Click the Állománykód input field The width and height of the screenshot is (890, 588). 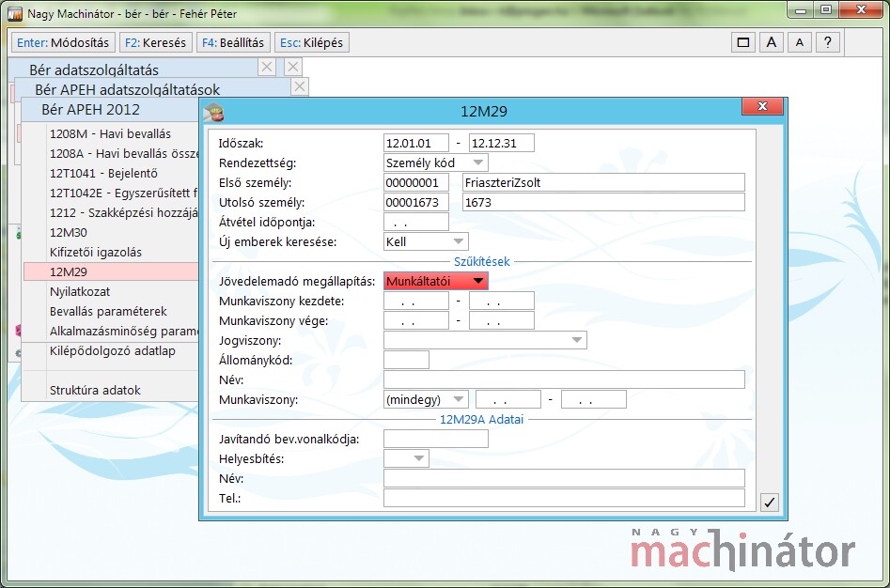pyautogui.click(x=406, y=360)
